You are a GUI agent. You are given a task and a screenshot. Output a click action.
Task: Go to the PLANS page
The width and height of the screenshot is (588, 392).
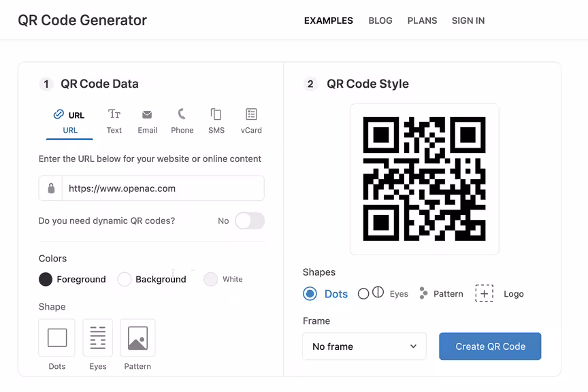click(x=422, y=20)
